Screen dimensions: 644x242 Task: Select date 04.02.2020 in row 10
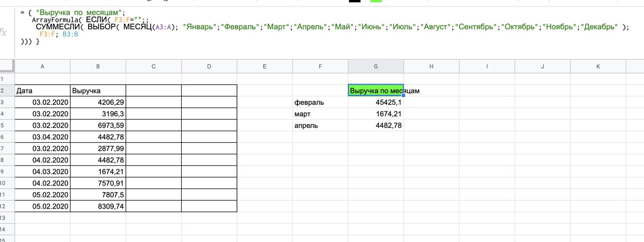43,184
